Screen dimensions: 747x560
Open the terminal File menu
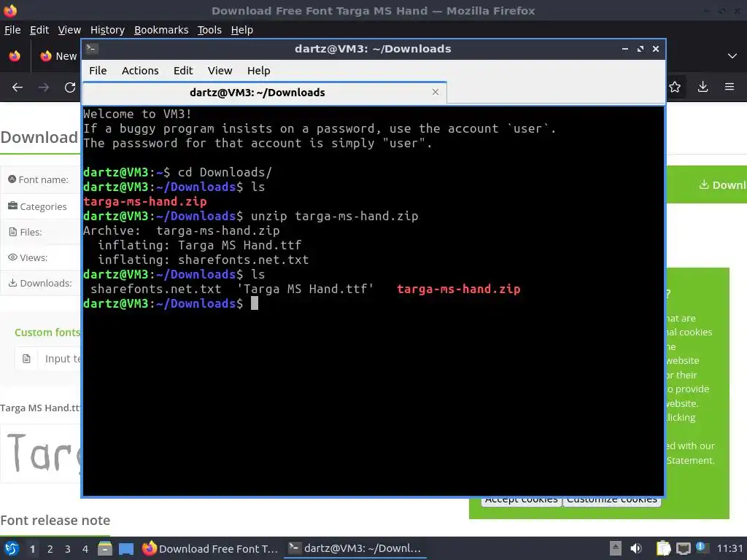98,71
